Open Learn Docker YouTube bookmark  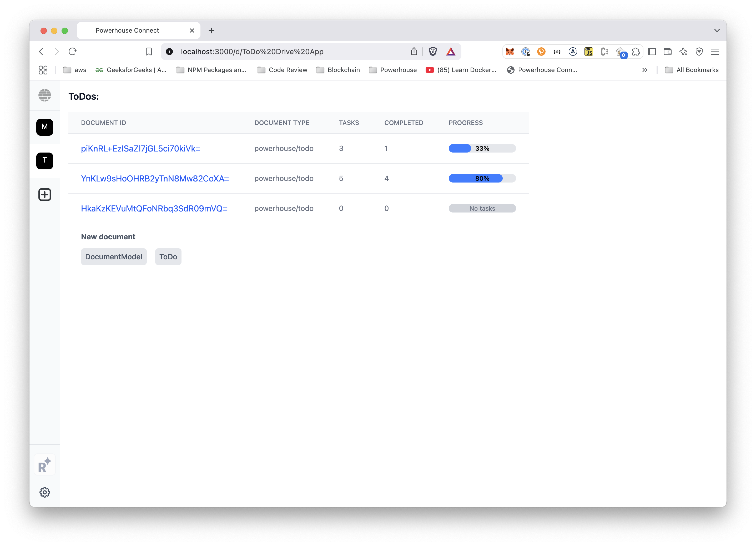coord(461,70)
